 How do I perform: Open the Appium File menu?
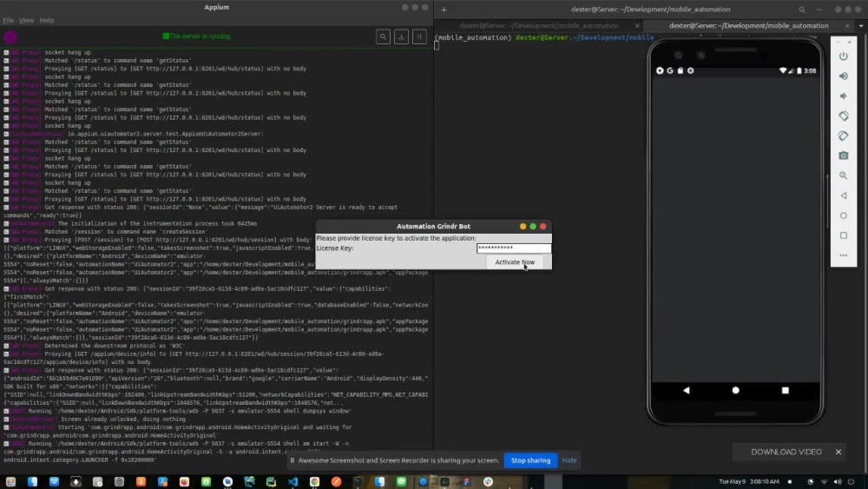(9, 21)
